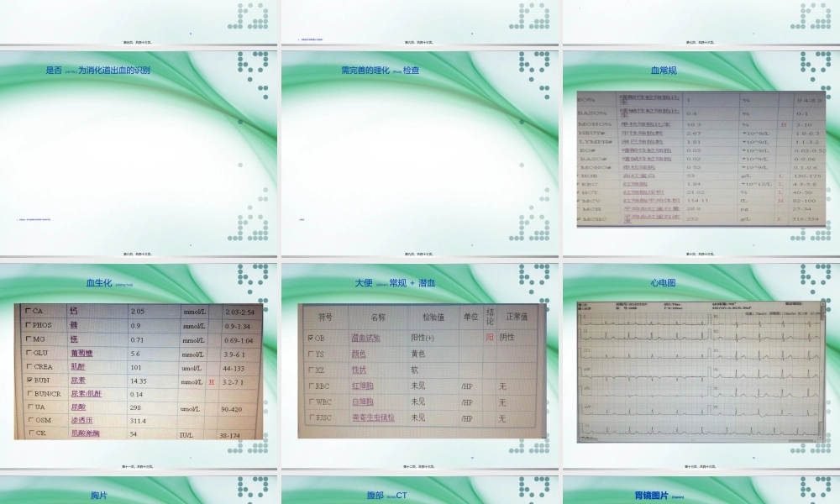Open the 腹部 CT slide at bottom
The width and height of the screenshot is (840, 504).
point(386,496)
